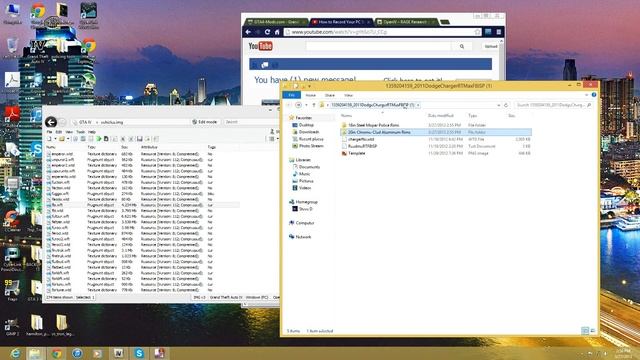Click the Explorer folder search box

coord(553,105)
